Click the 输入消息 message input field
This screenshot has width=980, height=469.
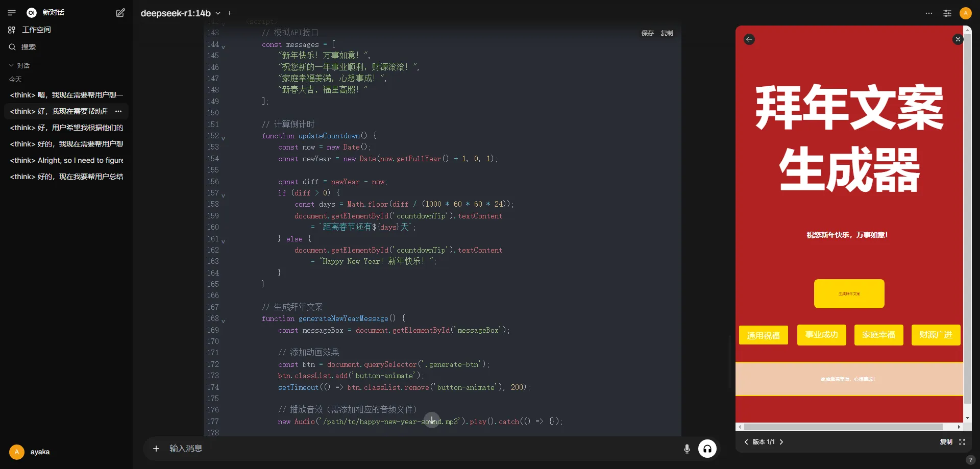tap(419, 449)
